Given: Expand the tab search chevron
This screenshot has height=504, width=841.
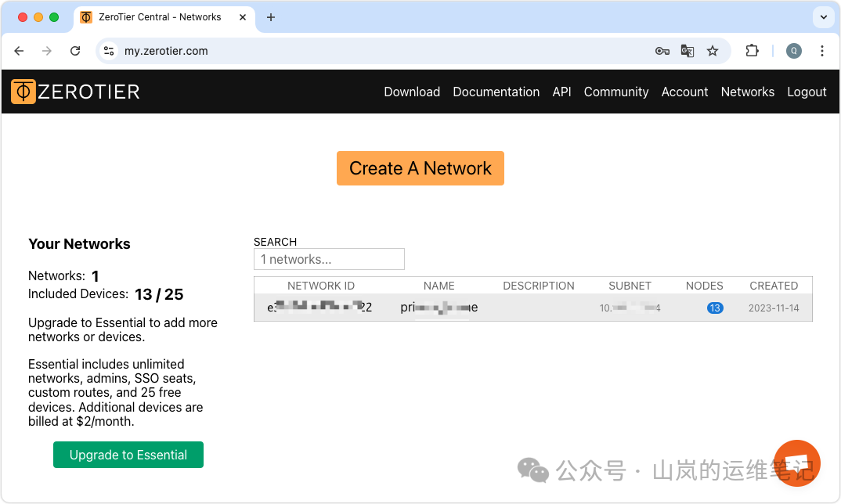Looking at the screenshot, I should (x=823, y=17).
